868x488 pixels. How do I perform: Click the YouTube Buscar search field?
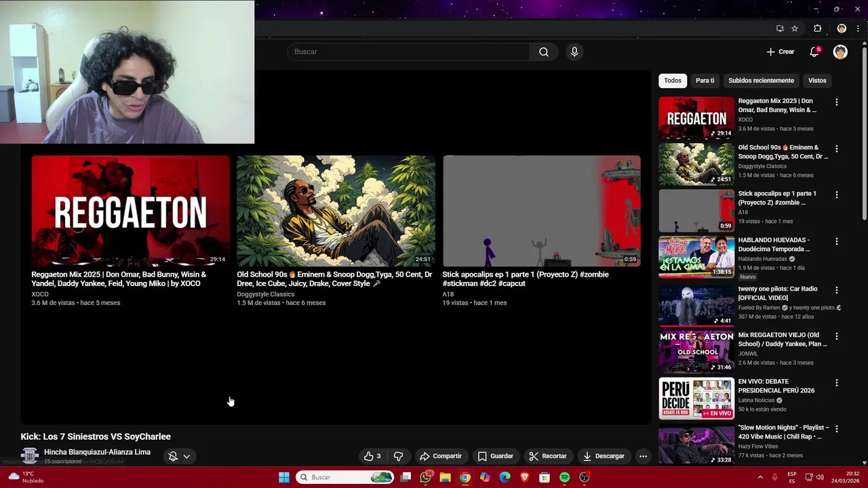coord(408,52)
